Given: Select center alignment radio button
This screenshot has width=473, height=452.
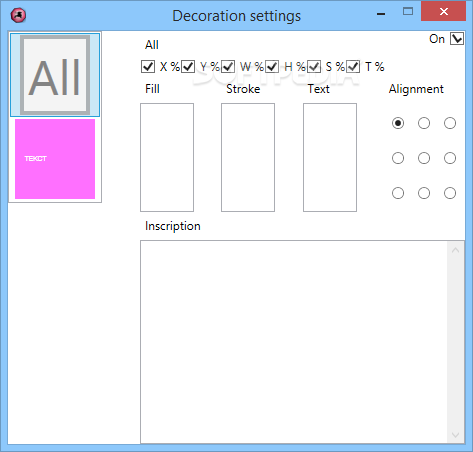Looking at the screenshot, I should coord(424,158).
